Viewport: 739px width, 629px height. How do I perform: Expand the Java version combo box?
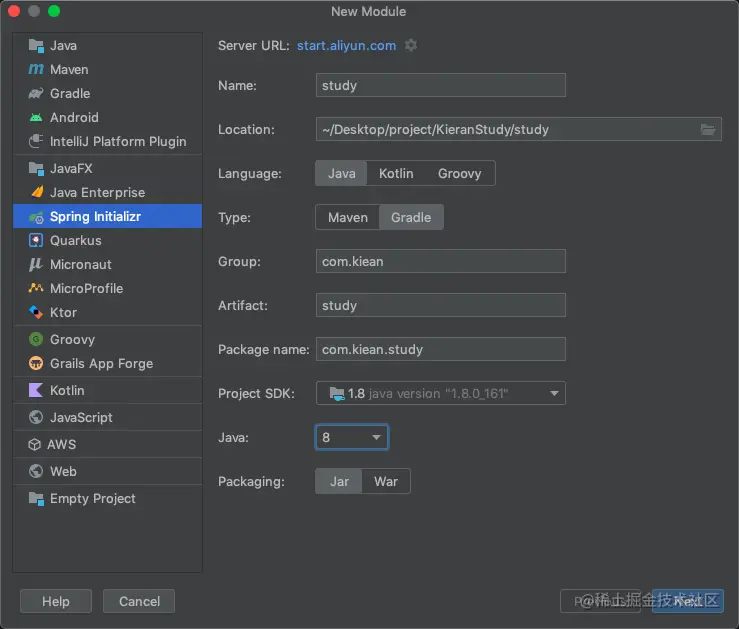point(376,437)
